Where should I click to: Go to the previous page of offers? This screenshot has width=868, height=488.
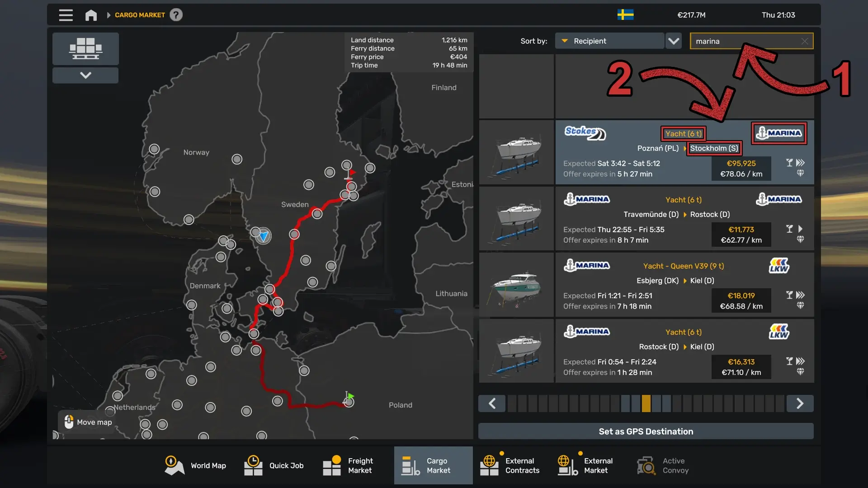(x=492, y=403)
